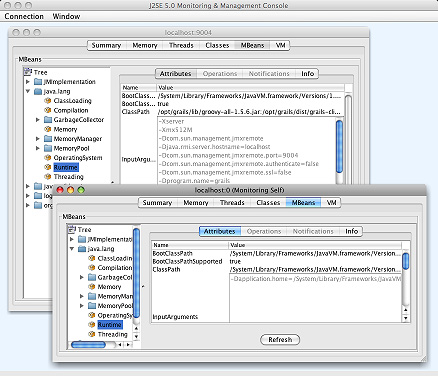Click JMImplementation folder icon in localhost:9004 tree
The image size is (438, 376).
coord(38,82)
